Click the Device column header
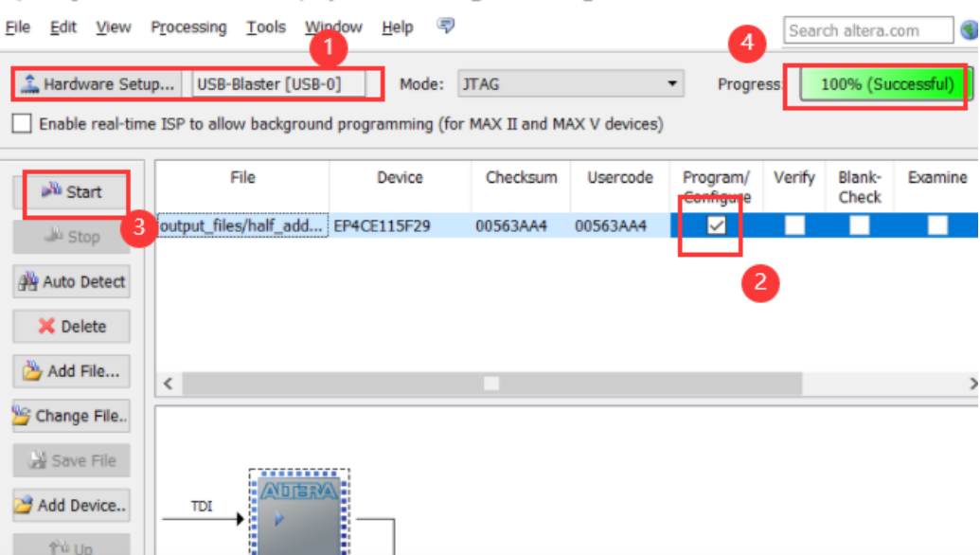980x555 pixels. coord(400,187)
